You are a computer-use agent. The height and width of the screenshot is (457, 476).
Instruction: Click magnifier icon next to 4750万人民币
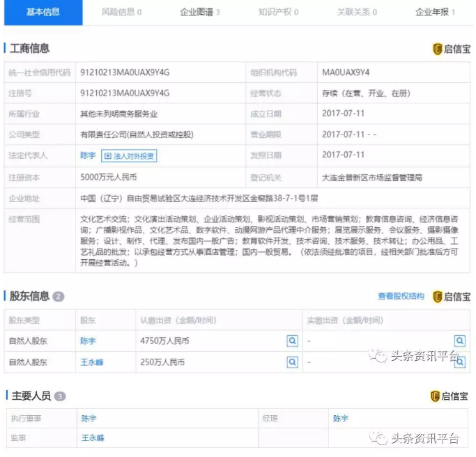click(292, 341)
